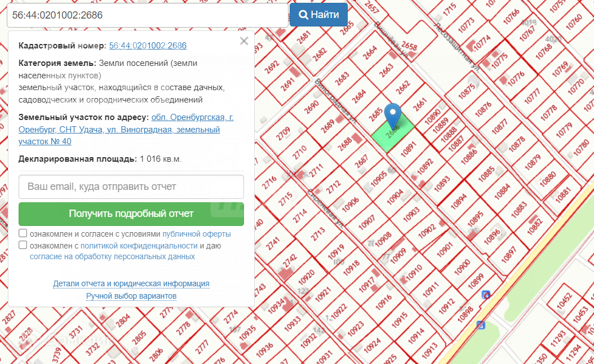Select parcel 10766 on the map

pos(511,16)
